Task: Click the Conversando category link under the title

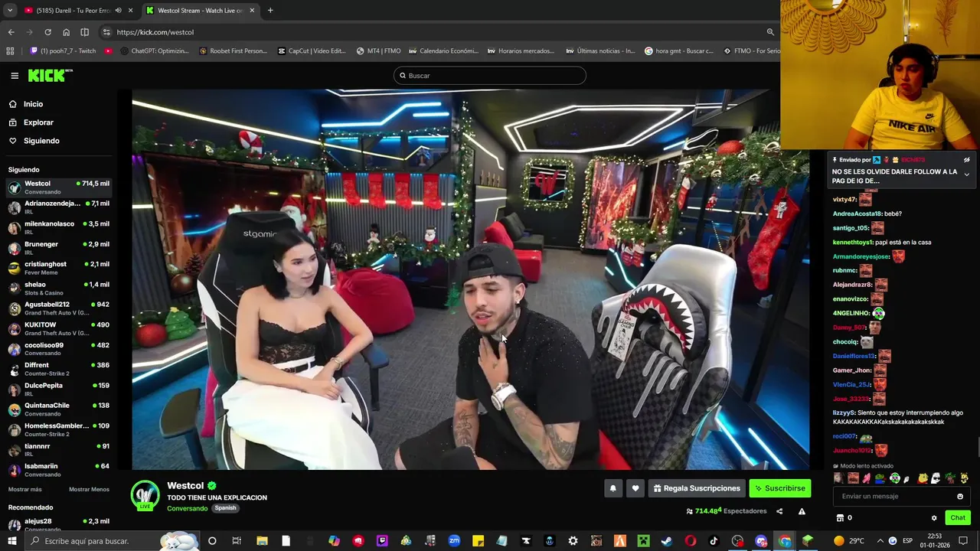Action: pos(187,508)
